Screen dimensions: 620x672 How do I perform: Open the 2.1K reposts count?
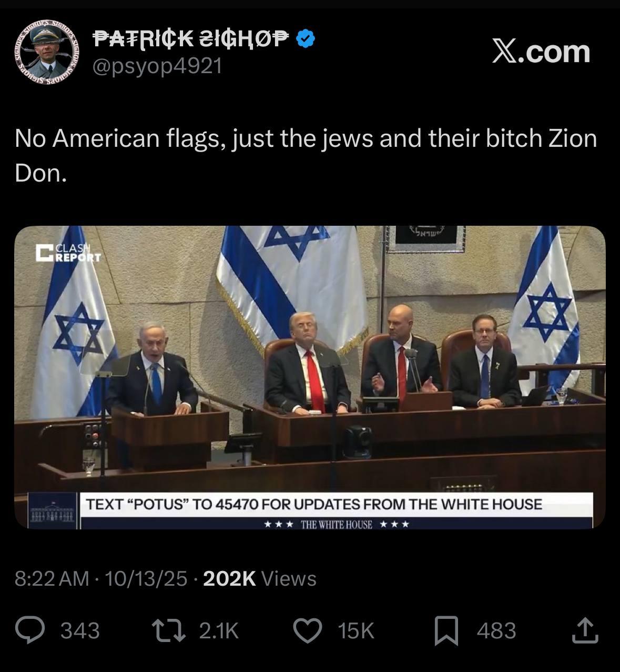pos(219,630)
